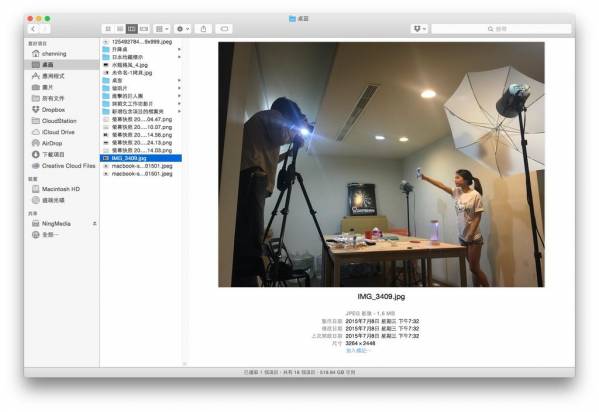599x412 pixels.
Task: Open the gear action menu
Action: pos(182,29)
